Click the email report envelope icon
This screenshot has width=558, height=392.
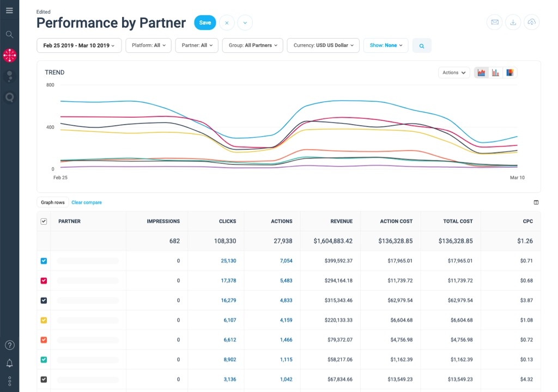pyautogui.click(x=495, y=22)
